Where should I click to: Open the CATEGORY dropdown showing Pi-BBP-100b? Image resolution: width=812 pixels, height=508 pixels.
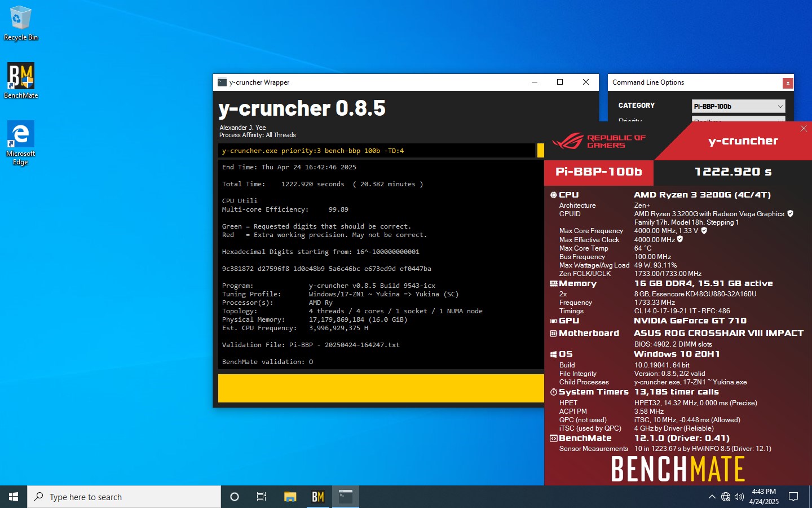click(x=738, y=106)
